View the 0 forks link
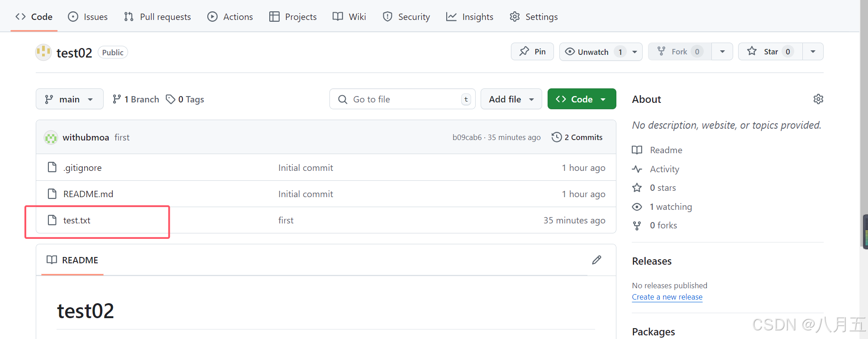 (663, 225)
